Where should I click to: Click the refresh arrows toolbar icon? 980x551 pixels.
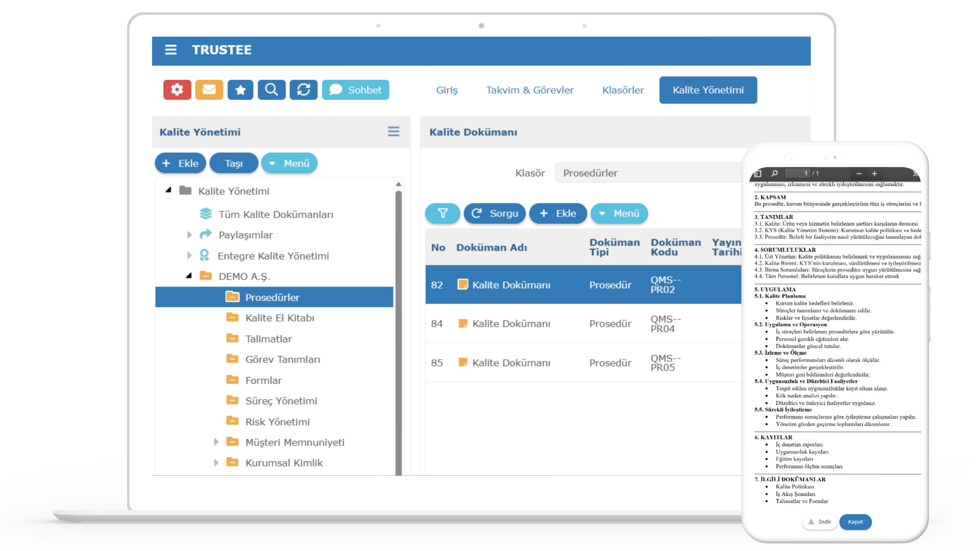[304, 90]
